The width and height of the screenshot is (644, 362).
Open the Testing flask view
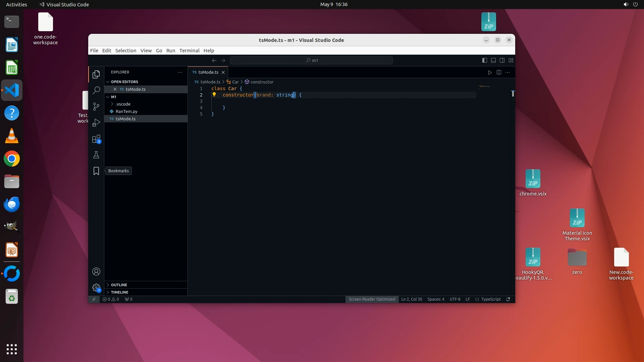(96, 155)
